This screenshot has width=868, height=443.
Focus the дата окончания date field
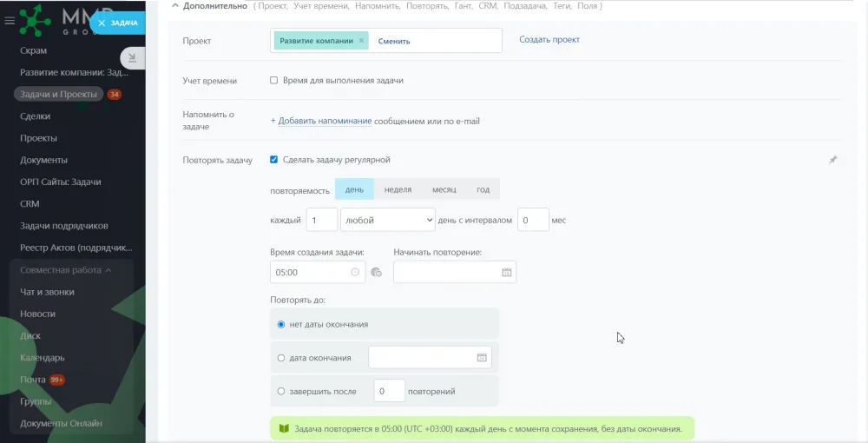430,358
